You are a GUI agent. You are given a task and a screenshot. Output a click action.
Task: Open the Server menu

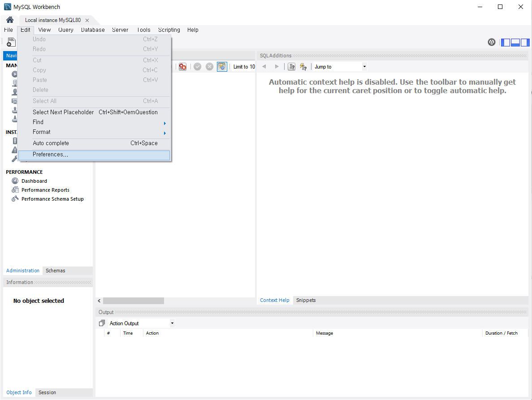click(x=120, y=30)
